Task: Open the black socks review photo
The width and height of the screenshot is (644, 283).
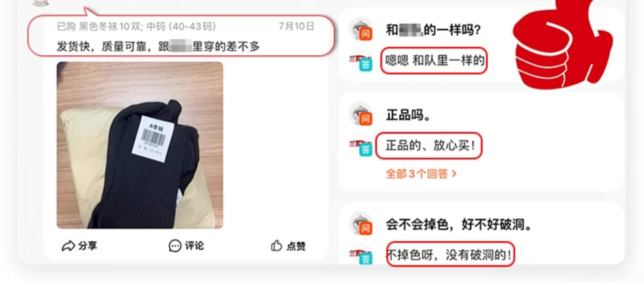Action: pos(140,145)
